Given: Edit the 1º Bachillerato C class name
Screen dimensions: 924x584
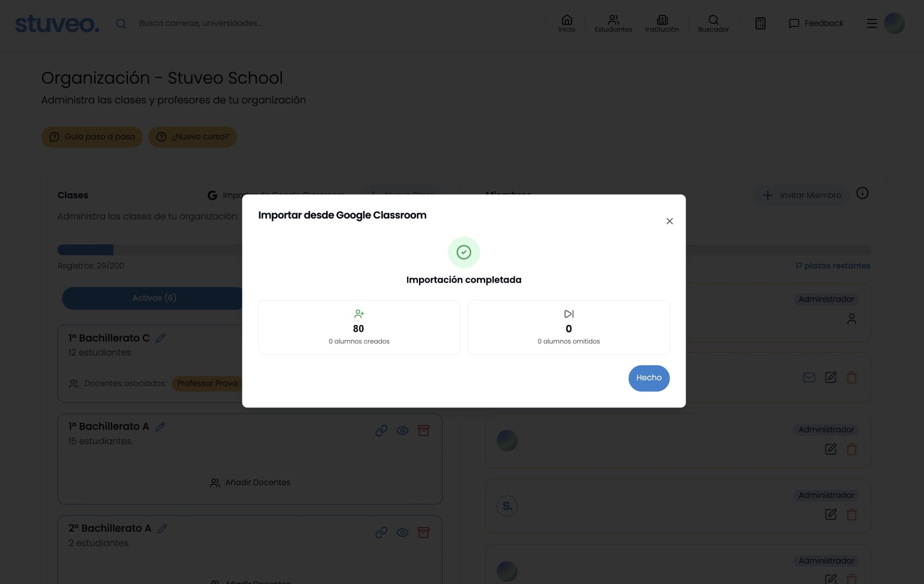Looking at the screenshot, I should 160,338.
